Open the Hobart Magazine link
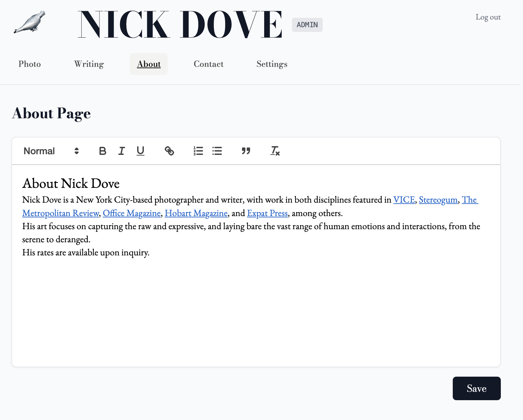The height and width of the screenshot is (420, 523). coord(196,213)
